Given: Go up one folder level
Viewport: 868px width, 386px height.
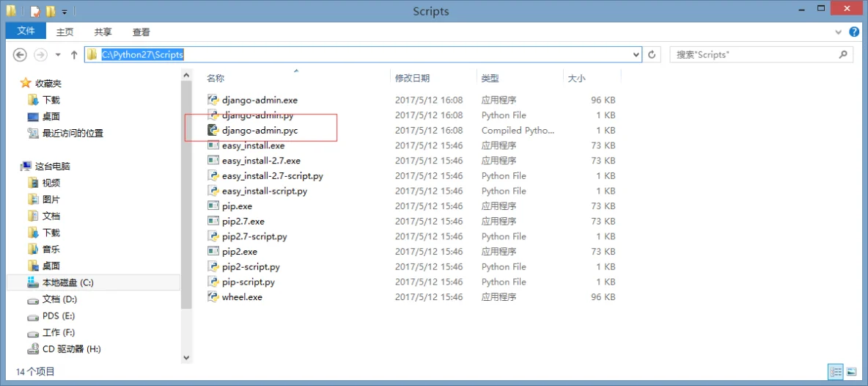Looking at the screenshot, I should [74, 55].
